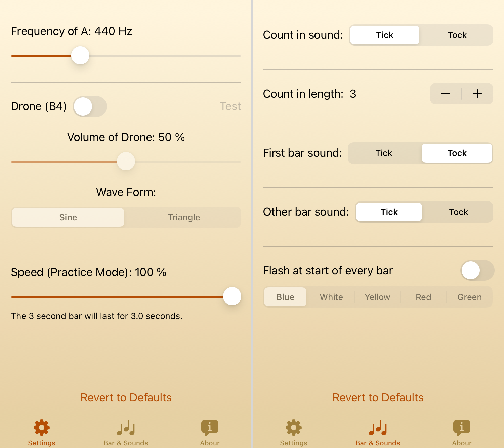This screenshot has height=448, width=504.
Task: Select Tock for Count in sound
Action: pyautogui.click(x=457, y=35)
